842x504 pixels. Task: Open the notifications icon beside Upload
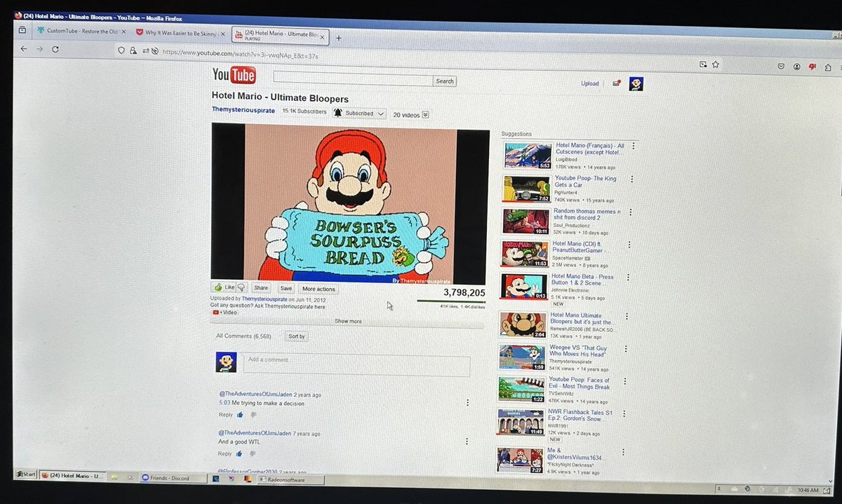616,83
